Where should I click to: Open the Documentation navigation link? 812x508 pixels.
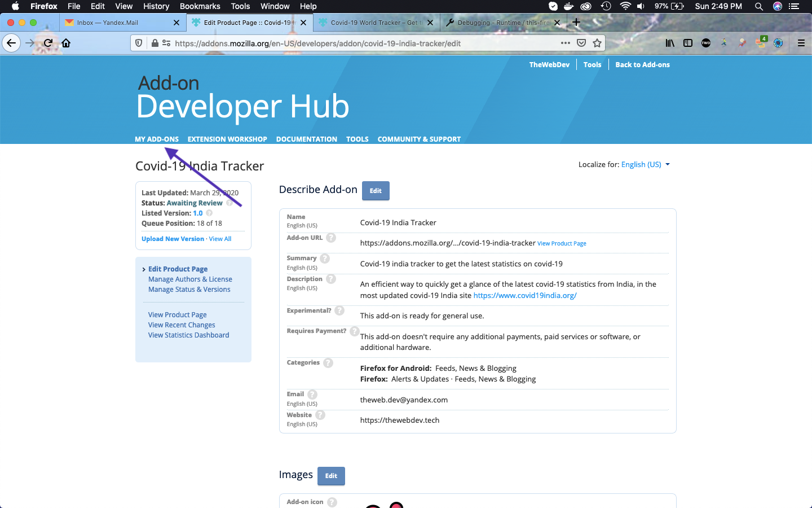(307, 139)
